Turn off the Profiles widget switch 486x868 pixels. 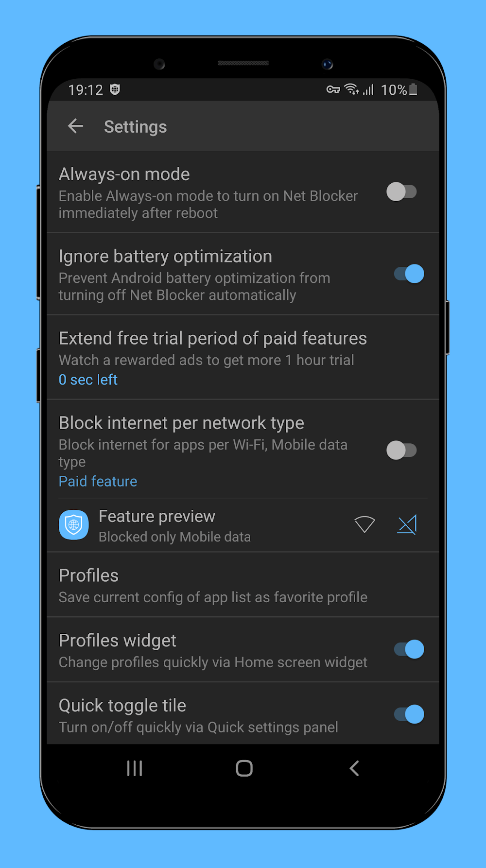pos(409,649)
